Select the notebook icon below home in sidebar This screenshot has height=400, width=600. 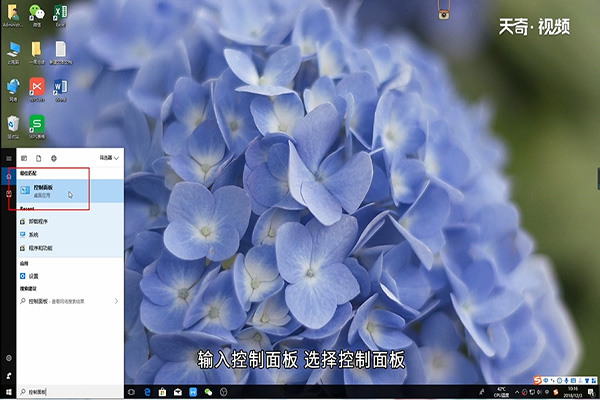coord(8,194)
